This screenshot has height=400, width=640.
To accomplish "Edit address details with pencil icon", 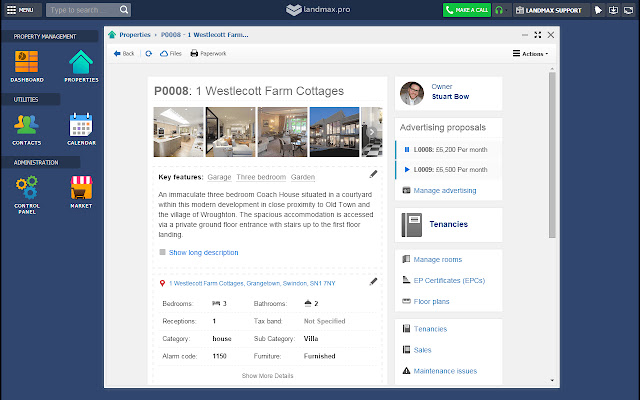I will click(x=373, y=282).
